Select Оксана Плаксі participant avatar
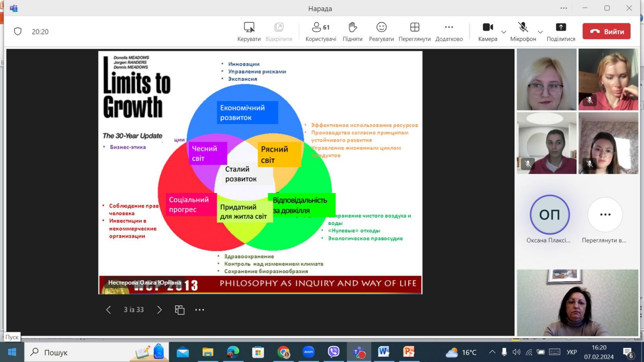This screenshot has height=362, width=644. point(549,215)
